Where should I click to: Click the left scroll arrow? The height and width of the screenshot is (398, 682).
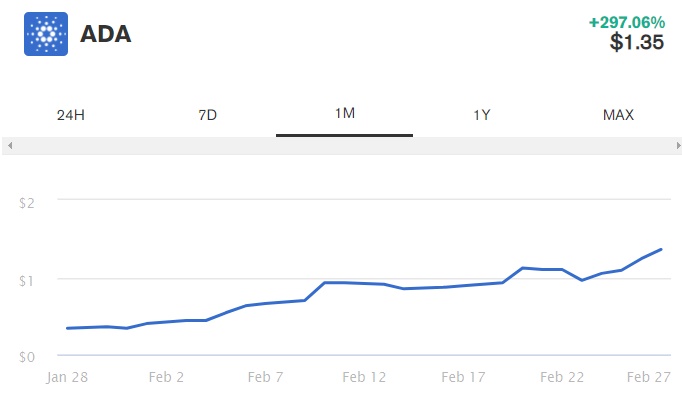click(x=10, y=146)
